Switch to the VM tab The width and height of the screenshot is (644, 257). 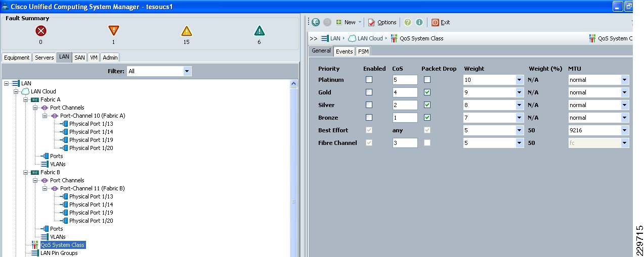[x=94, y=58]
